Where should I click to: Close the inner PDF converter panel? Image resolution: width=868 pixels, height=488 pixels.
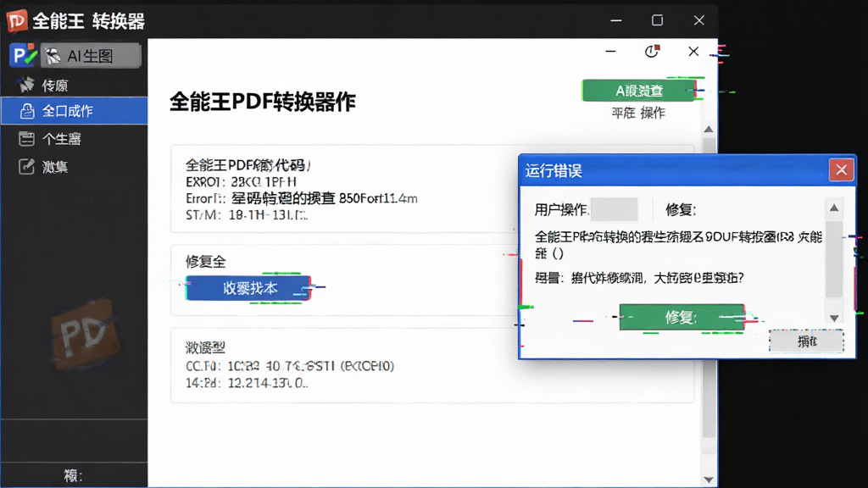[x=693, y=52]
